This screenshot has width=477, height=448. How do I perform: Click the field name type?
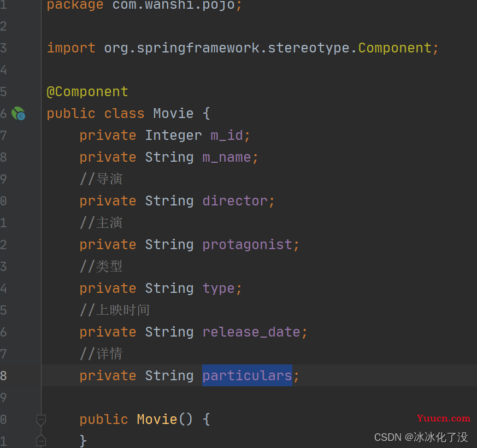(x=219, y=288)
